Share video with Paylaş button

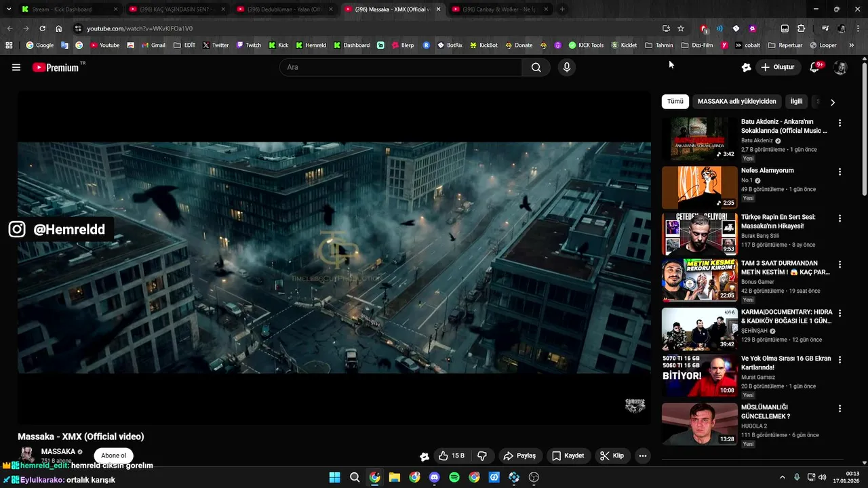click(519, 455)
